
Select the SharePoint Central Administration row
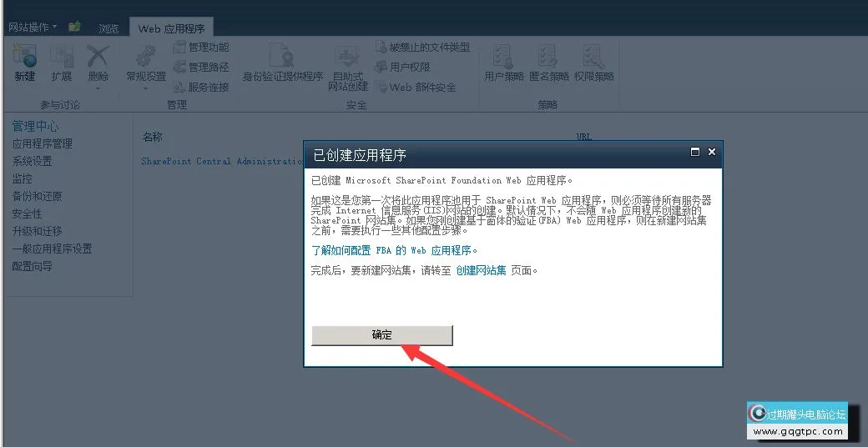tap(222, 161)
